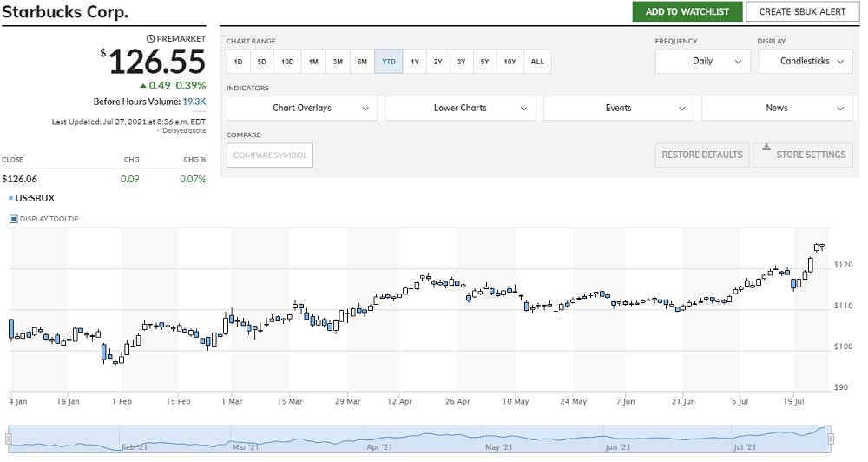The width and height of the screenshot is (868, 462).
Task: Click the $120 price axis label
Action: (844, 265)
